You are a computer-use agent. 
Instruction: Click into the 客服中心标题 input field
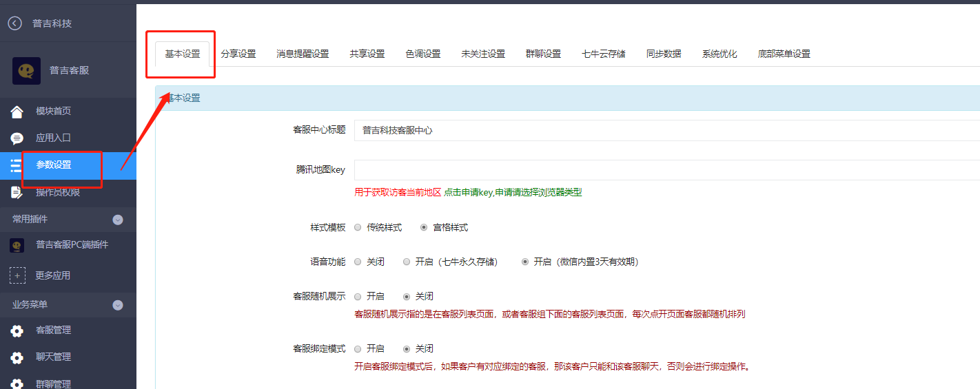(667, 130)
